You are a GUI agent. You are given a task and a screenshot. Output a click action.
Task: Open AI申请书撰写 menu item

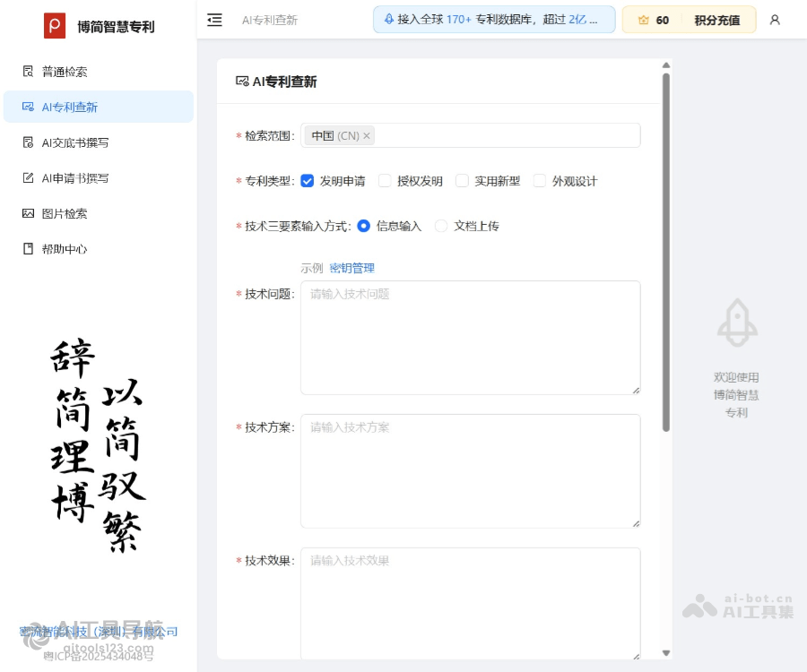point(99,178)
